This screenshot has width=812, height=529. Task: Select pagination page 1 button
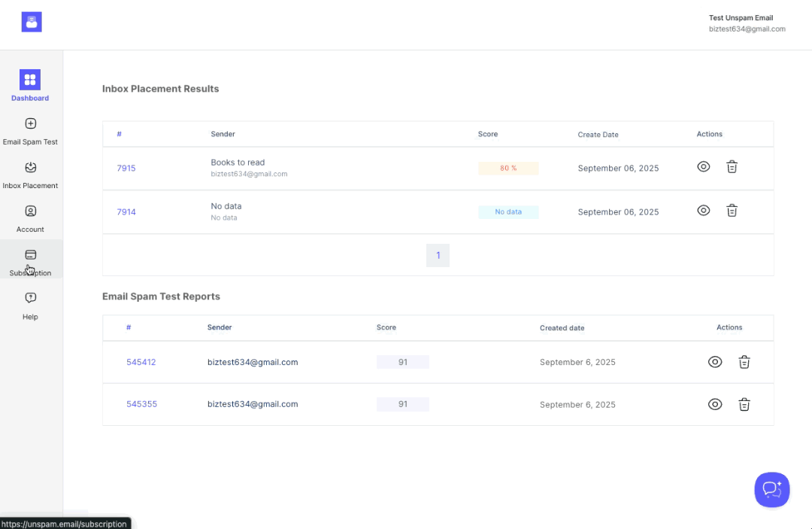(x=438, y=255)
